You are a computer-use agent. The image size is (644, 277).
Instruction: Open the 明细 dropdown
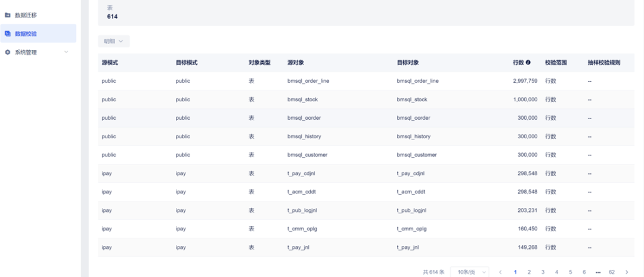tap(114, 41)
